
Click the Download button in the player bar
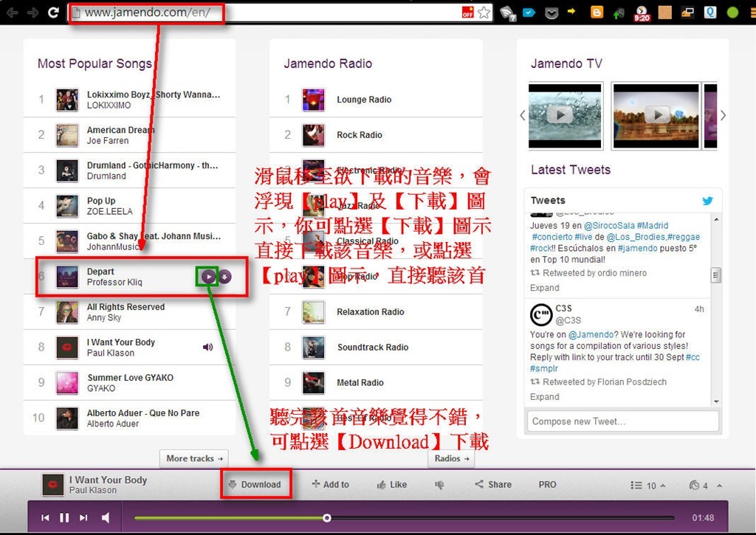point(255,484)
